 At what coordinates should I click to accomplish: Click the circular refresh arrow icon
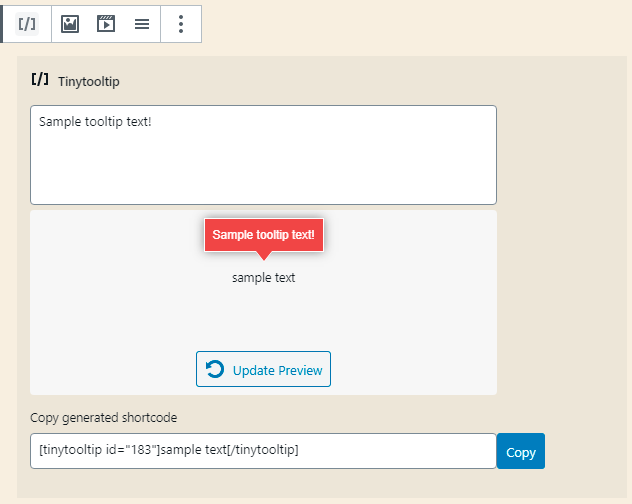coord(215,370)
